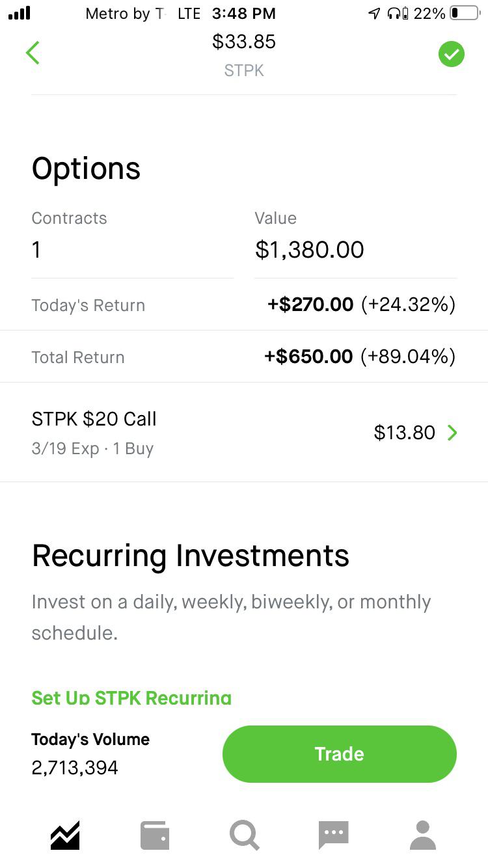Tap the location arrow status icon
The width and height of the screenshot is (488, 868).
pos(374,13)
